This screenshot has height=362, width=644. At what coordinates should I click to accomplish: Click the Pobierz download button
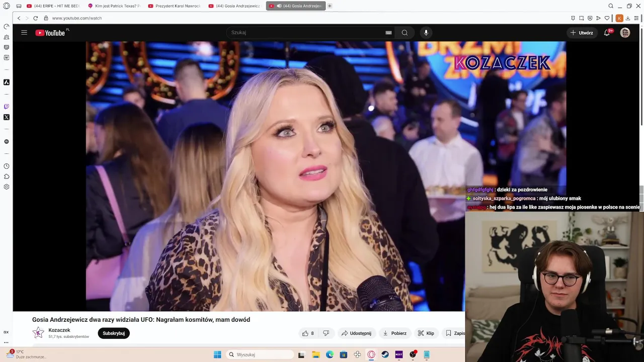click(x=395, y=333)
